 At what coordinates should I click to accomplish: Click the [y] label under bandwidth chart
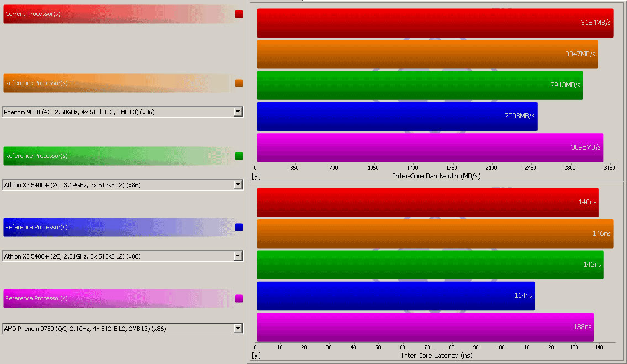coord(256,176)
